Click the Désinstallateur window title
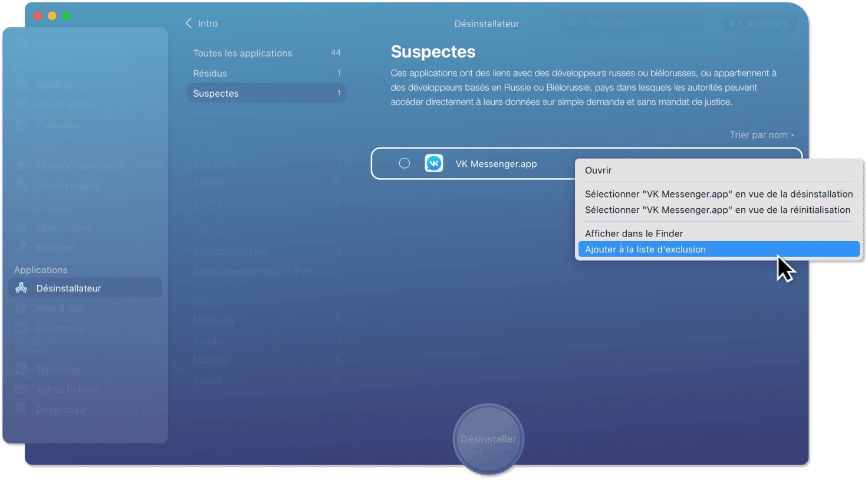Screen dimensions: 868x480 click(486, 24)
